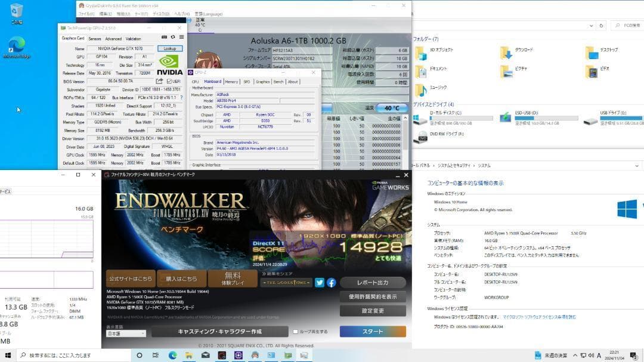The height and width of the screenshot is (362, 644).
Task: Click the Lookup button in GPU-Z
Action: click(x=169, y=49)
